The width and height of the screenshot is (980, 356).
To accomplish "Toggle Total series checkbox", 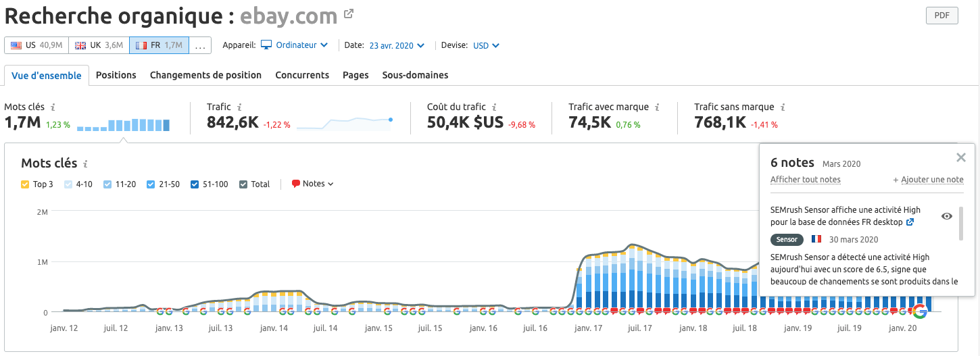I will click(243, 184).
